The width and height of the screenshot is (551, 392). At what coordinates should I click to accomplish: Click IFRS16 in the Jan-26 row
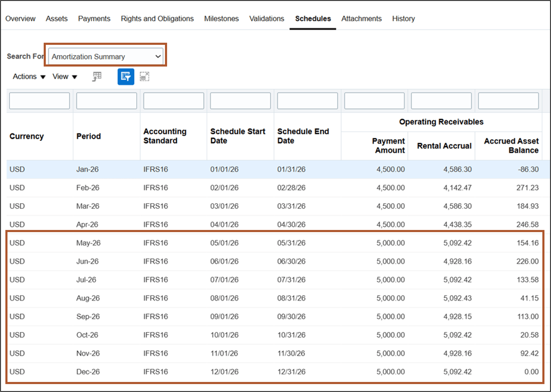(x=156, y=170)
